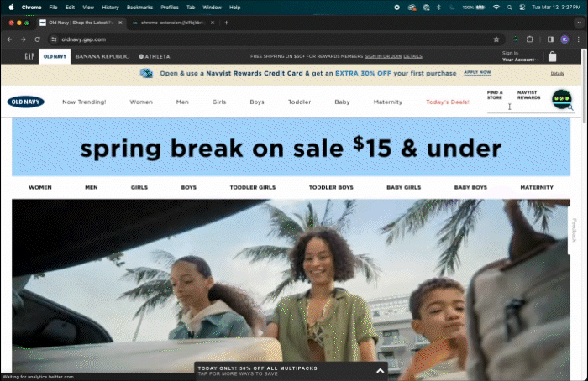Click free shipping Details link
This screenshot has width=588, height=381.
point(412,56)
